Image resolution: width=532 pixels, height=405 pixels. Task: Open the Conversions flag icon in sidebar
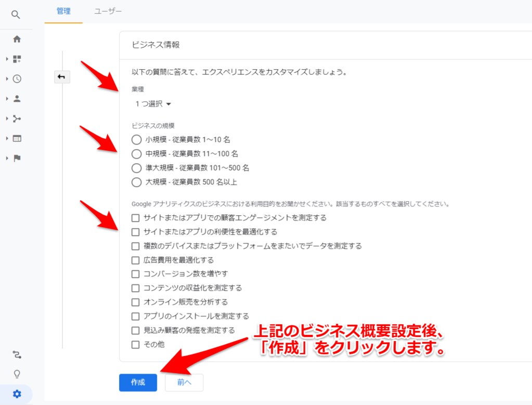pyautogui.click(x=17, y=159)
